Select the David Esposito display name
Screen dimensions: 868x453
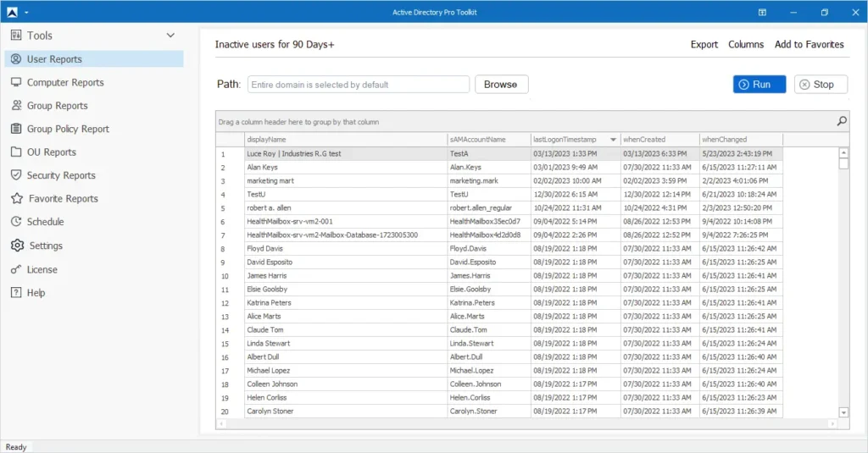[x=346, y=262]
